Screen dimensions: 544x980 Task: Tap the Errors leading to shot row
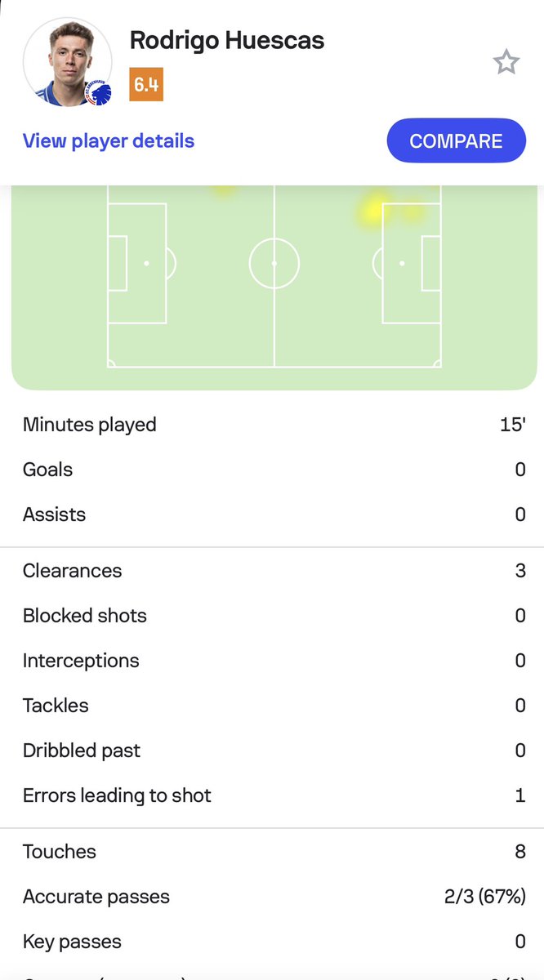(272, 795)
